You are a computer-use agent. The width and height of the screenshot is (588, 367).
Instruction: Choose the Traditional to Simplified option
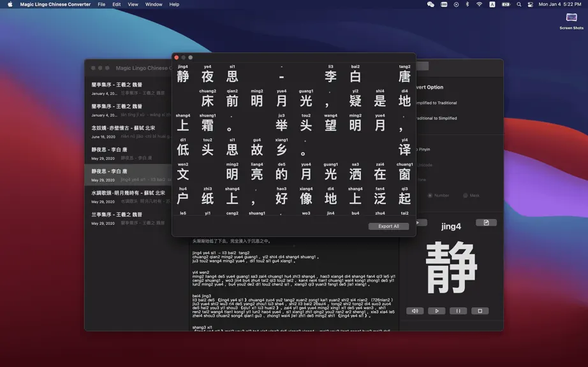(436, 118)
